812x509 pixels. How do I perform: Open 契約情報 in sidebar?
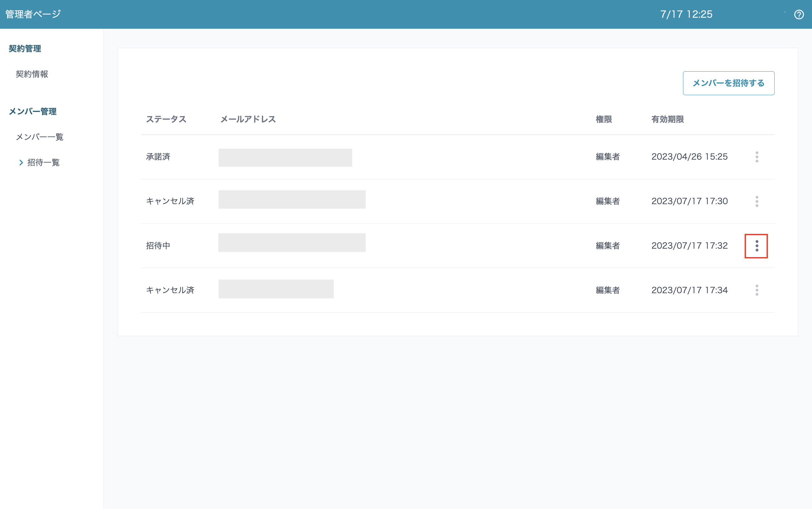[x=32, y=74]
